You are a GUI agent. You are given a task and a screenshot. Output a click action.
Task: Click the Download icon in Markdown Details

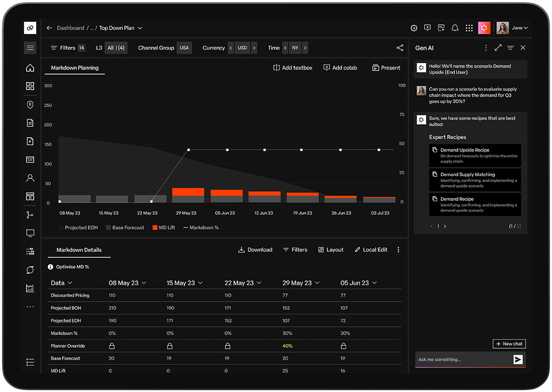pyautogui.click(x=241, y=250)
